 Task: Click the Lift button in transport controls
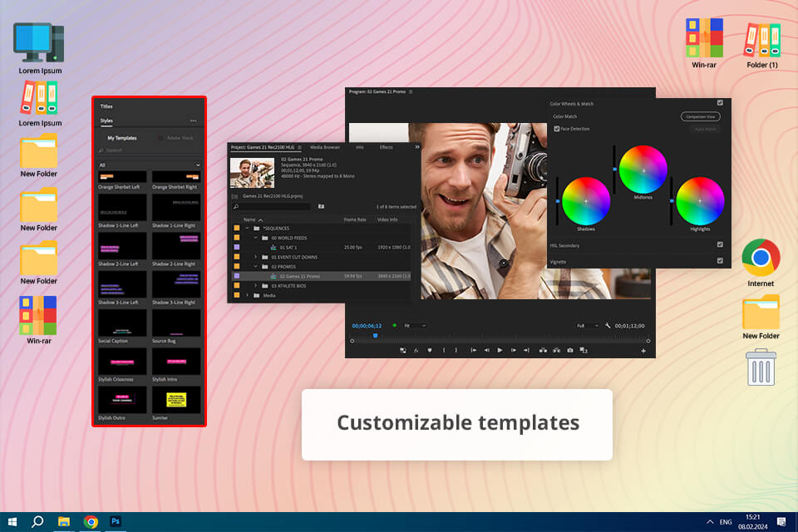tap(543, 350)
